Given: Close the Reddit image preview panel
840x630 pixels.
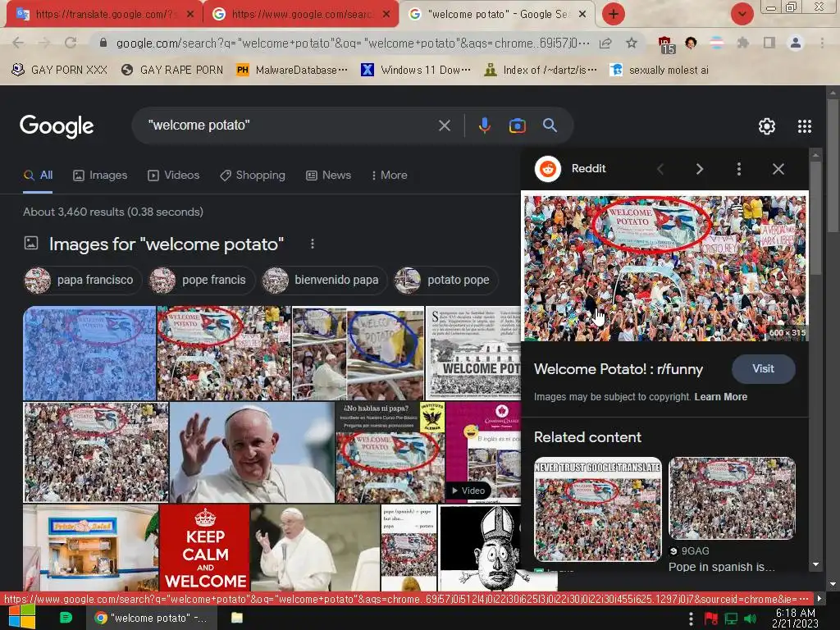Looking at the screenshot, I should [x=778, y=169].
